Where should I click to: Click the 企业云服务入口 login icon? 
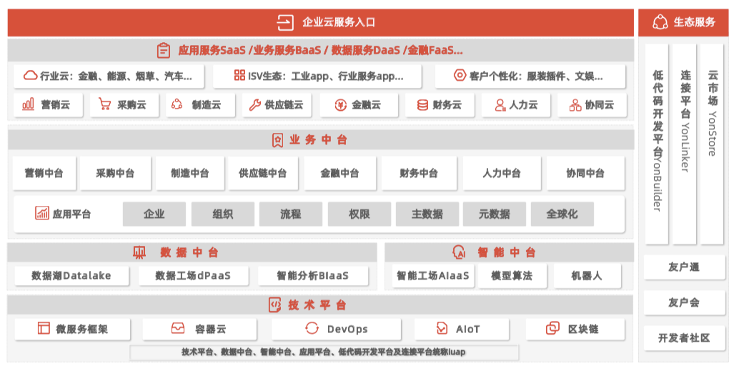click(285, 22)
